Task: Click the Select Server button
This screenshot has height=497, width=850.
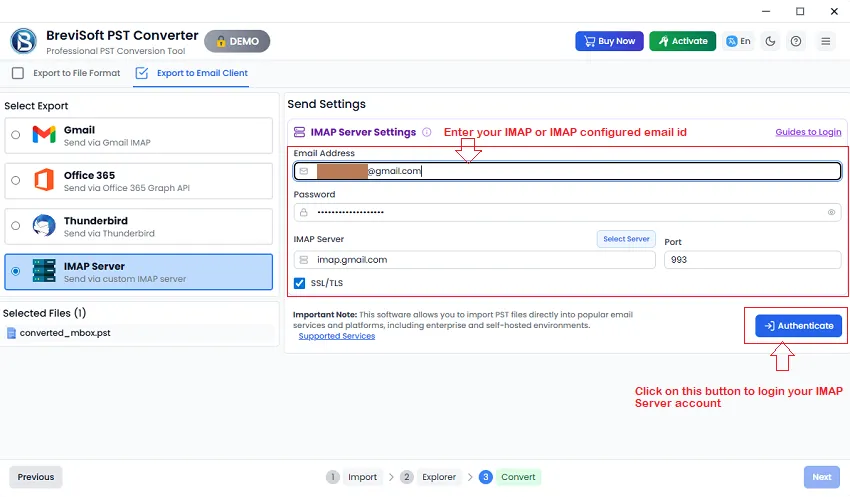Action: click(626, 239)
